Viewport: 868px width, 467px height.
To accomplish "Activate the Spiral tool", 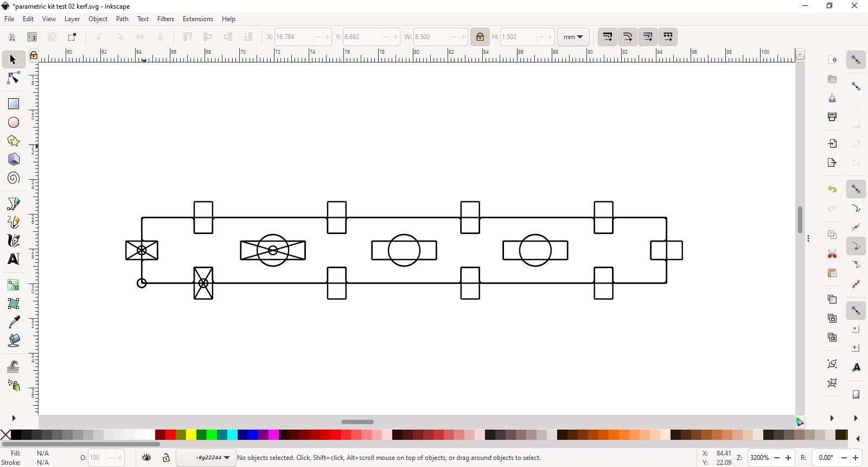I will 14,178.
